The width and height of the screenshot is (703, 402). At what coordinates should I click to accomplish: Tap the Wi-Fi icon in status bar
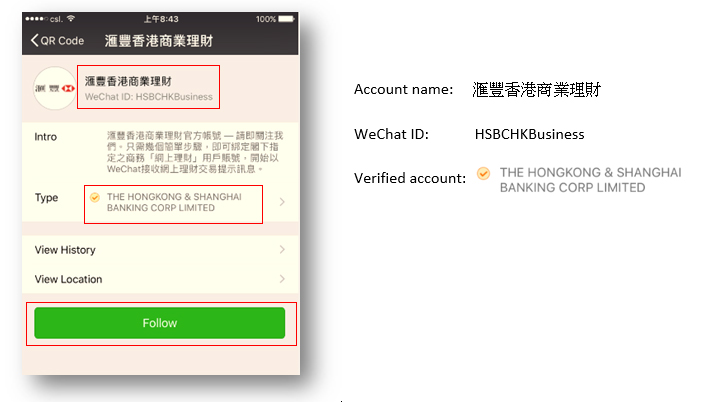71,18
